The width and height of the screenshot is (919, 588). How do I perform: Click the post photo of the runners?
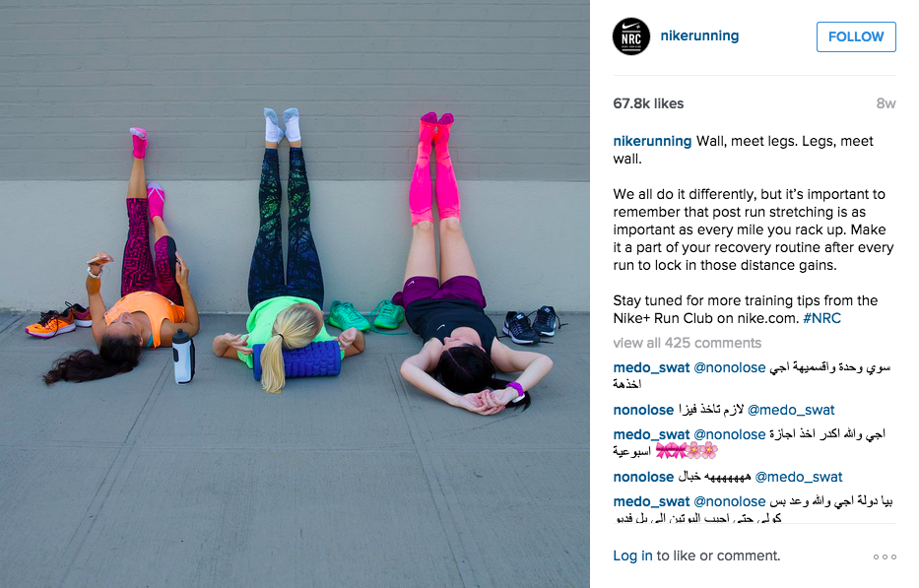pos(295,294)
